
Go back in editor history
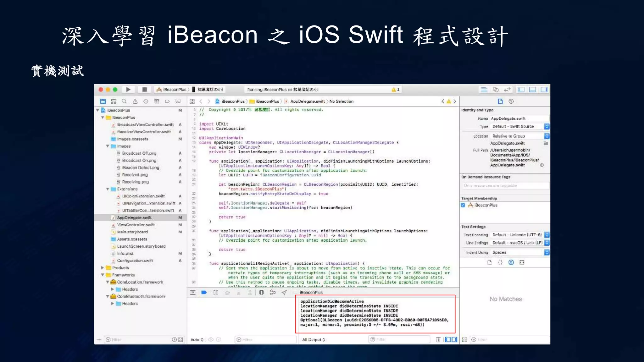201,101
